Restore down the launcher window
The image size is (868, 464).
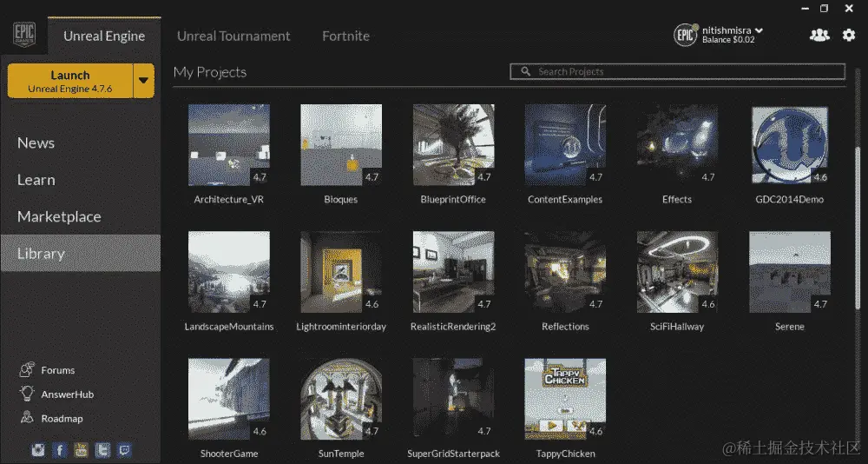825,8
